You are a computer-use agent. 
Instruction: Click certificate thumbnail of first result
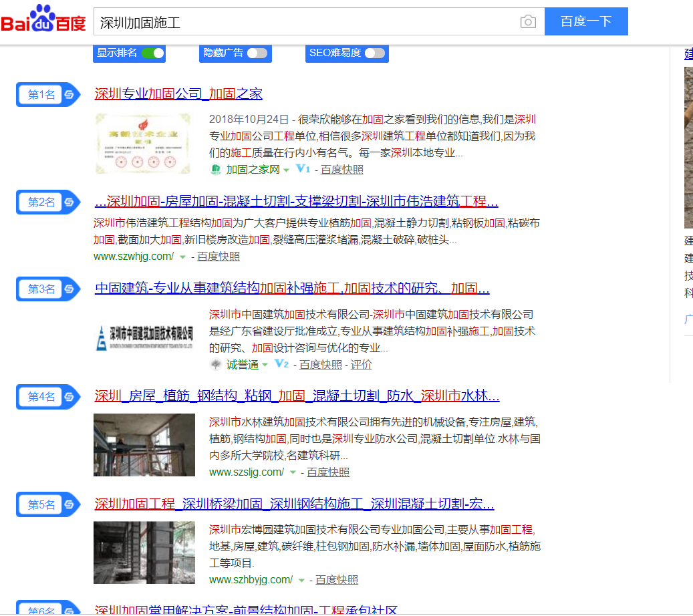click(x=144, y=144)
